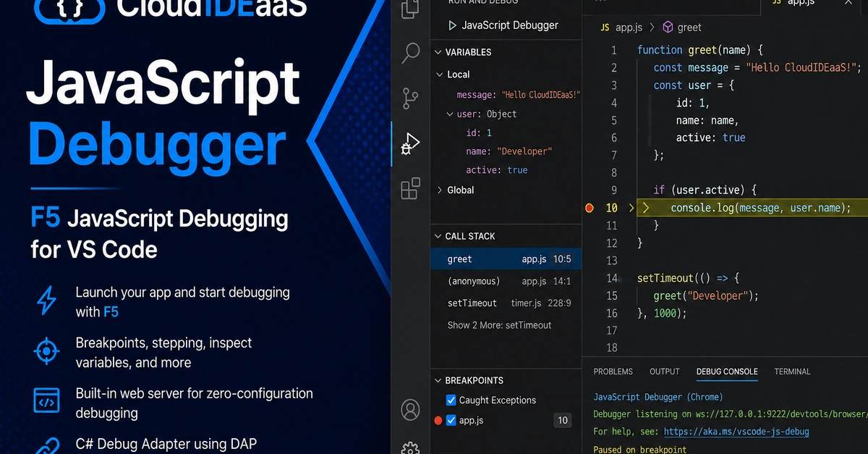
Task: Click the lightning bolt feature icon
Action: tap(47, 300)
